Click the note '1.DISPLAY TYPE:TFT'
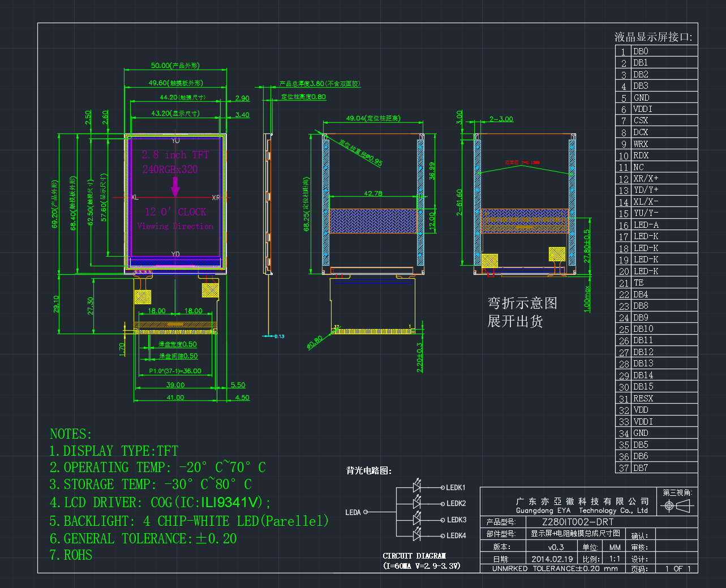 coord(114,451)
